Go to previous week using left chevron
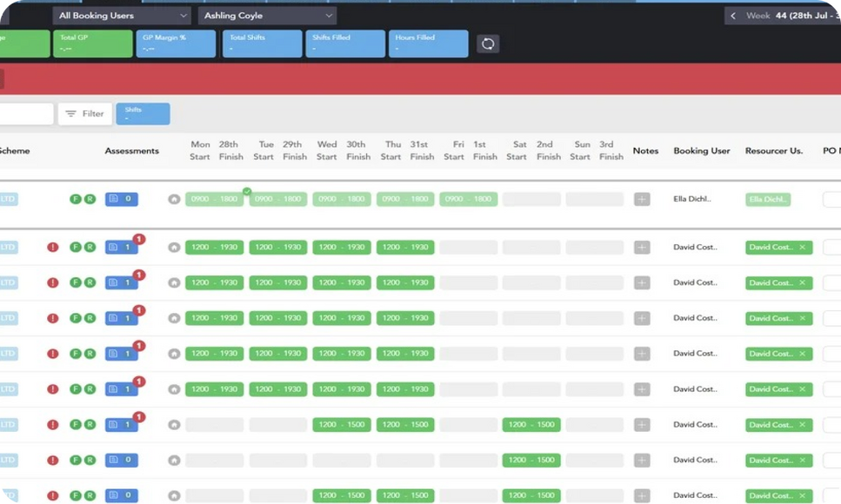 tap(732, 16)
